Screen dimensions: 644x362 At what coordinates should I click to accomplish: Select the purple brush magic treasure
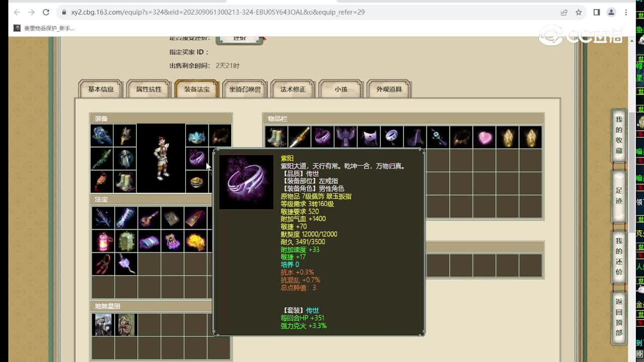pyautogui.click(x=126, y=264)
